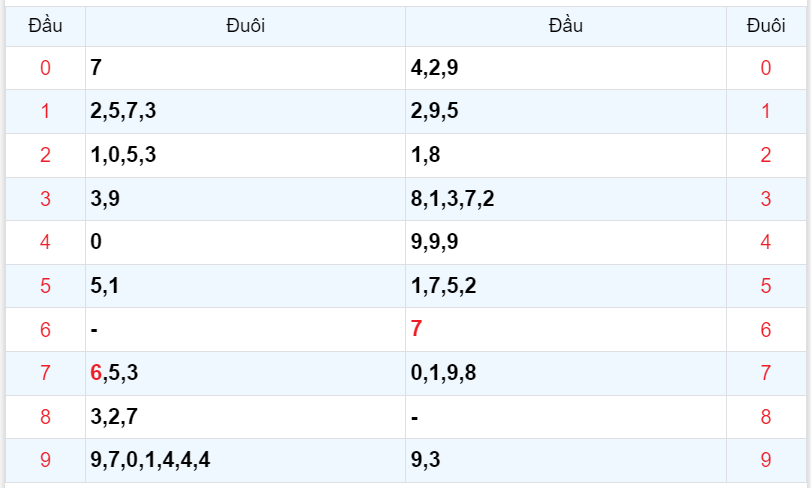
Task: Select the cell showing 8,1,3,7,2
Action: tap(452, 199)
